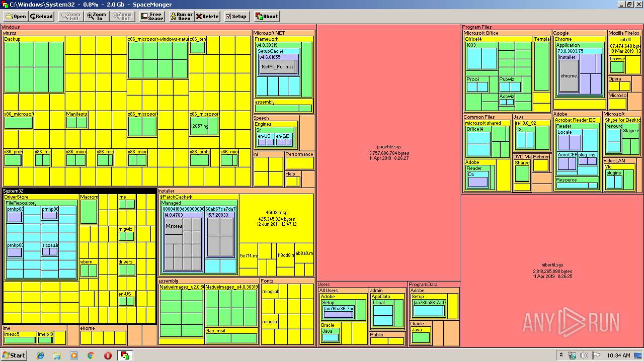Screen dimensions: 644x362
Task: Select the Users folder label
Action: 324,285
